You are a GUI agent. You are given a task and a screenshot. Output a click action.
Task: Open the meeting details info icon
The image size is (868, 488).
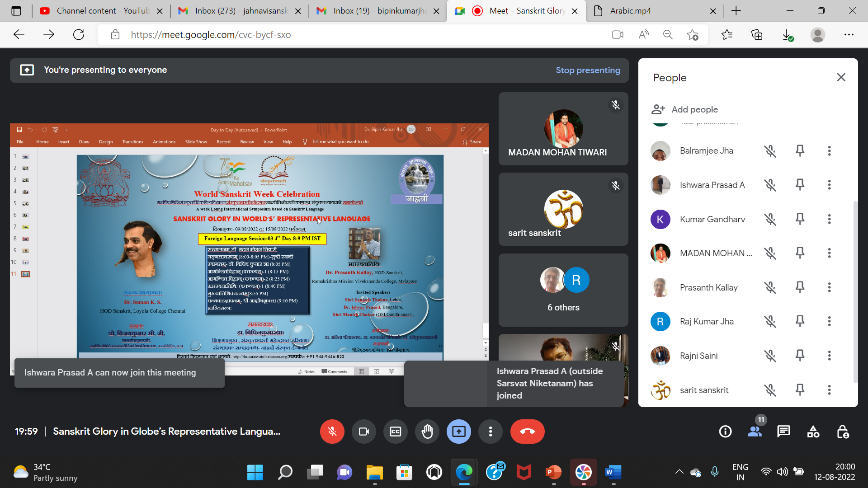(725, 432)
